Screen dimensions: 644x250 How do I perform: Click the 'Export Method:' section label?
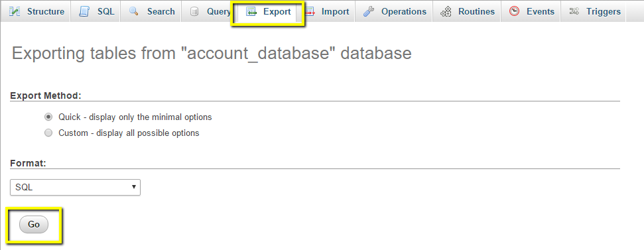pyautogui.click(x=46, y=95)
